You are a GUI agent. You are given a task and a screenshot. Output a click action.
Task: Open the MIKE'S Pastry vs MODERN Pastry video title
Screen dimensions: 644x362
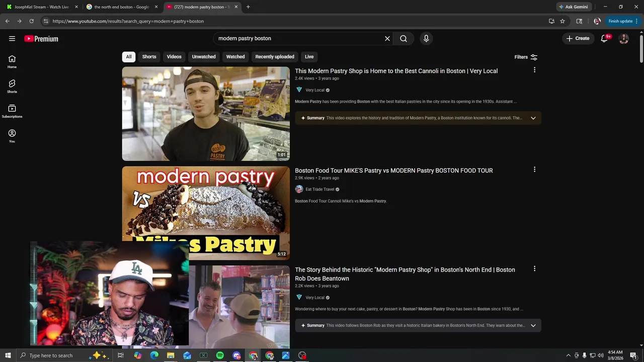point(393,170)
